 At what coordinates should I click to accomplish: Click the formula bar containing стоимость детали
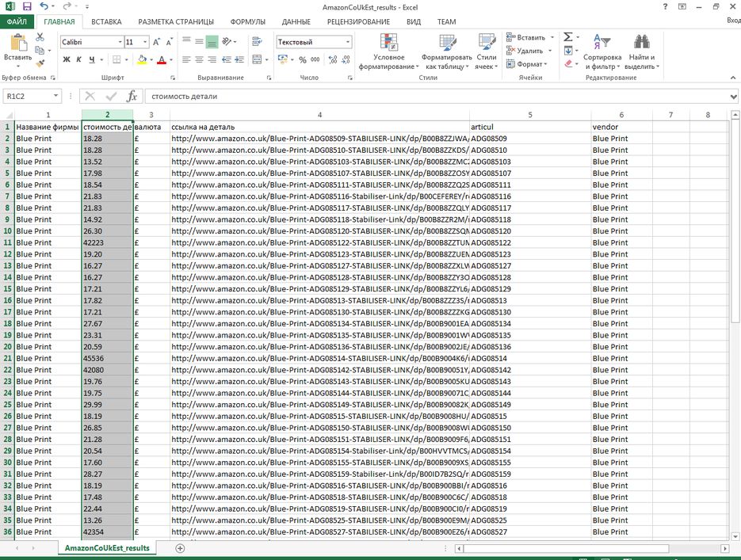click(437, 97)
